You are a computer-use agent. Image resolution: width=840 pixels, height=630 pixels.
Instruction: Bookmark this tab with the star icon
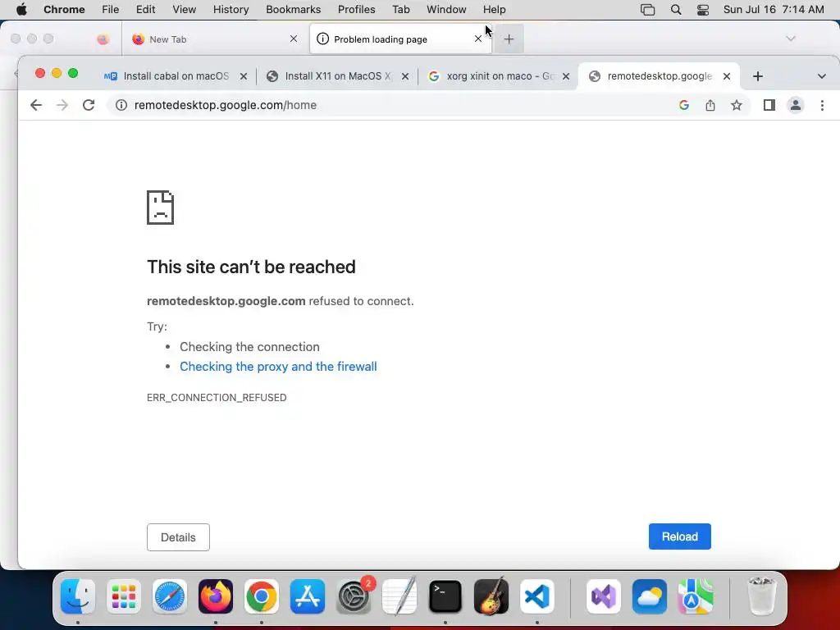coord(737,105)
